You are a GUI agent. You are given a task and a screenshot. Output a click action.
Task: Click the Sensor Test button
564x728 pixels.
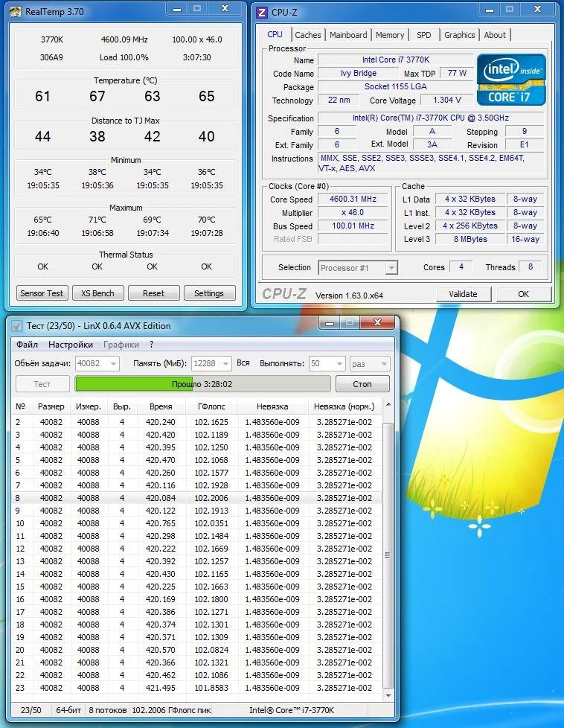click(x=42, y=293)
